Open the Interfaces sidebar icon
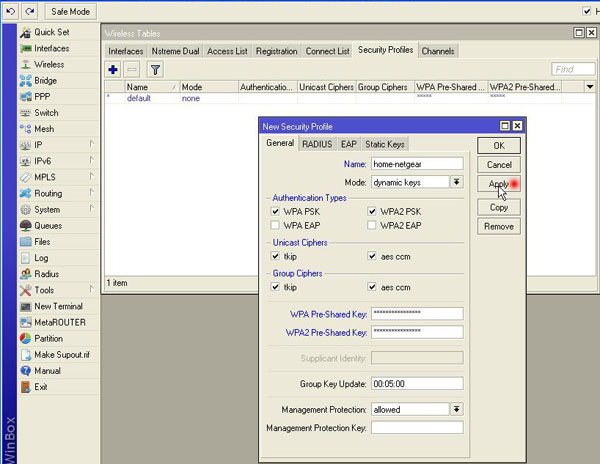Screen dimensions: 600x464 [x=26, y=49]
